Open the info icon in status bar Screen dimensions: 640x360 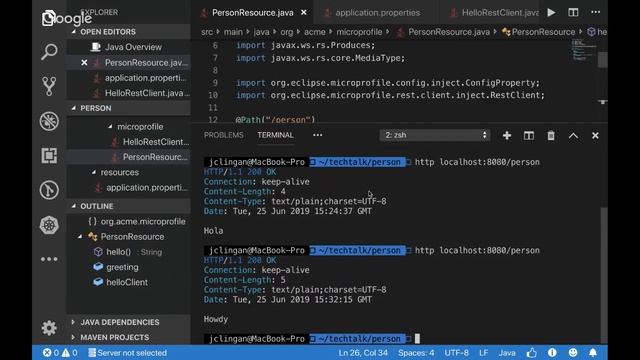552,353
